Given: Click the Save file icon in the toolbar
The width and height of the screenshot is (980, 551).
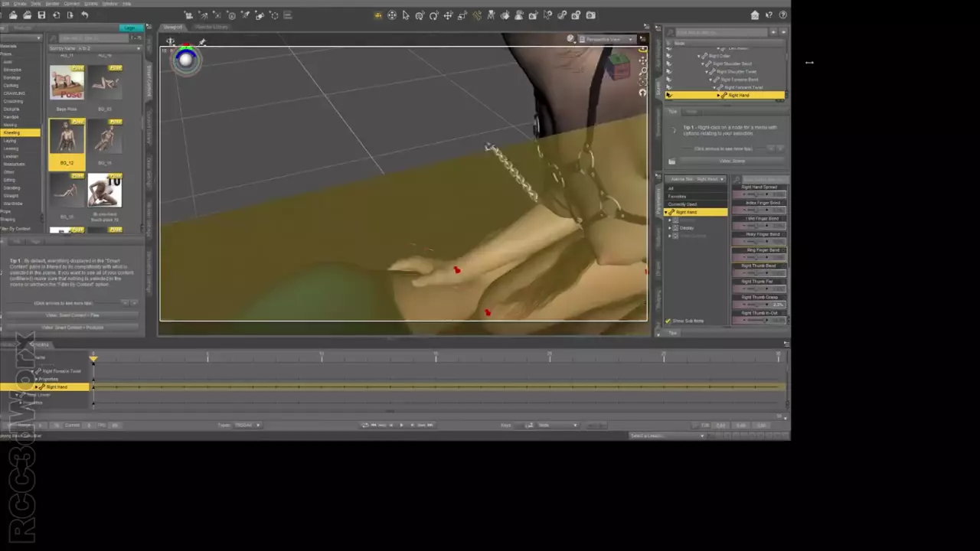Looking at the screenshot, I should pos(41,15).
